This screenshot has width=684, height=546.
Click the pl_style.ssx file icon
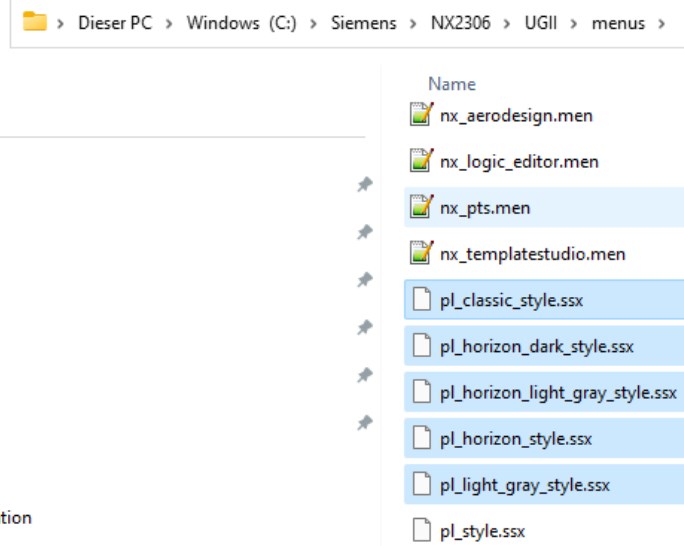click(x=422, y=530)
